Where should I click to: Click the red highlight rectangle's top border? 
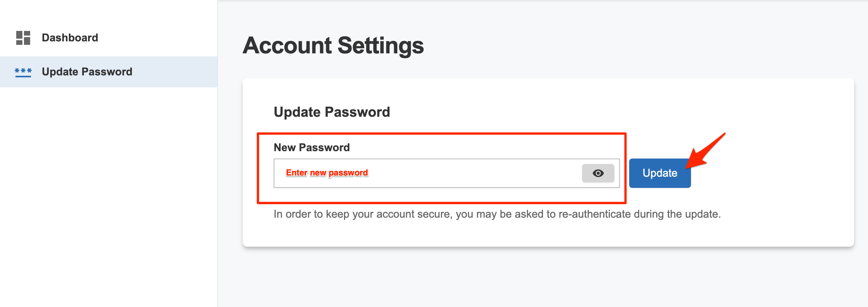point(441,134)
